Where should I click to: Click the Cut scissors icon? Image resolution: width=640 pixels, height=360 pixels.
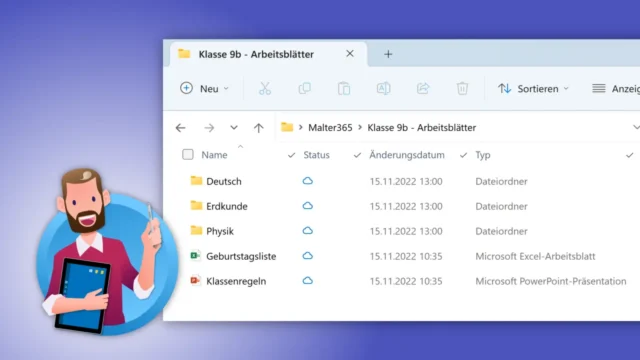click(265, 88)
